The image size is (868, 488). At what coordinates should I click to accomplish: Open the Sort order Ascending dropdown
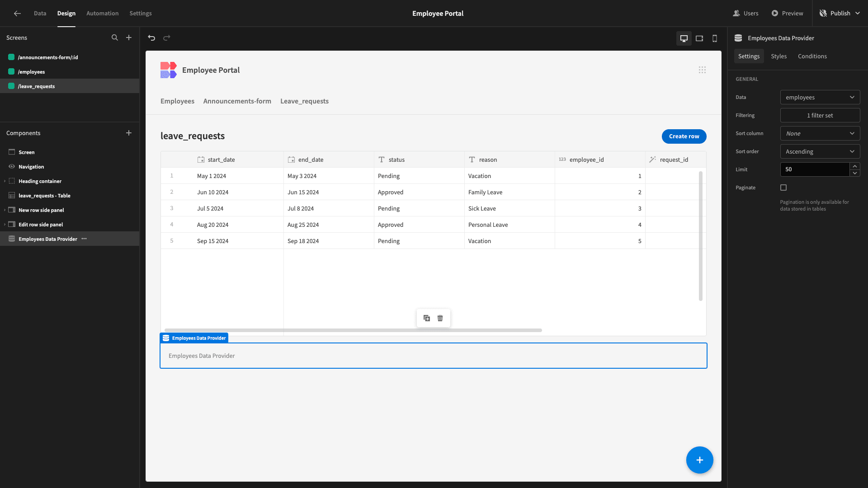tap(820, 151)
